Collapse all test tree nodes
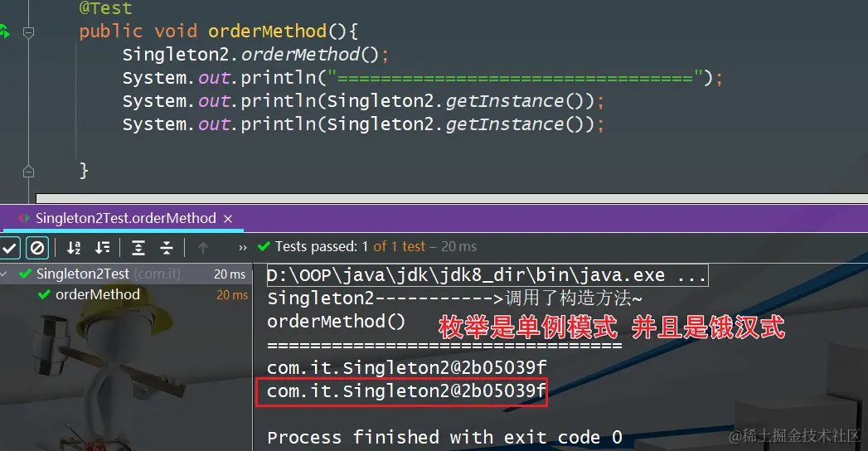Screen dimensions: 868x451 tap(167, 247)
